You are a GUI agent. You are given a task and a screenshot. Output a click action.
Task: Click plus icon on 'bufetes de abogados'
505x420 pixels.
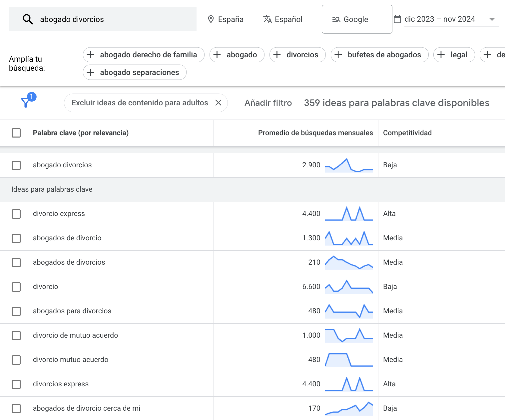[338, 55]
